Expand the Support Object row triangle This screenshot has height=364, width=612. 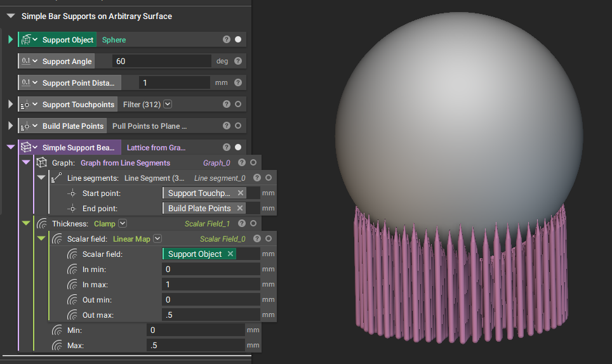click(11, 39)
